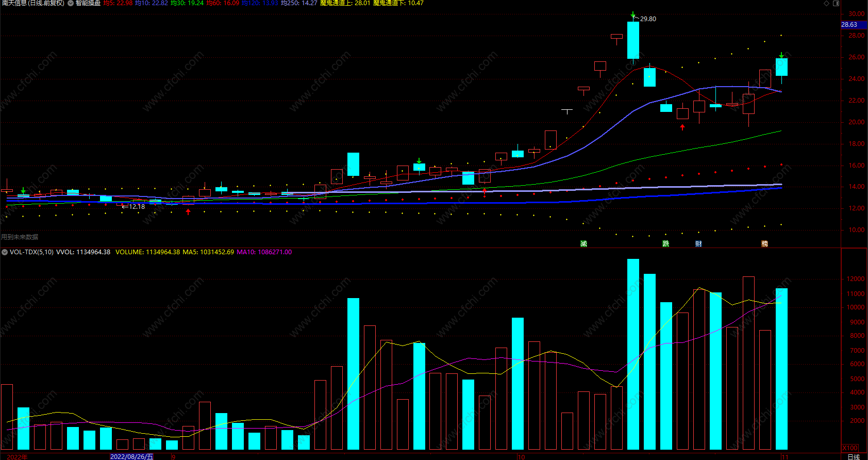This screenshot has height=460, width=868.
Task: Click the MA5: 1031452.69 volume label
Action: (x=208, y=252)
